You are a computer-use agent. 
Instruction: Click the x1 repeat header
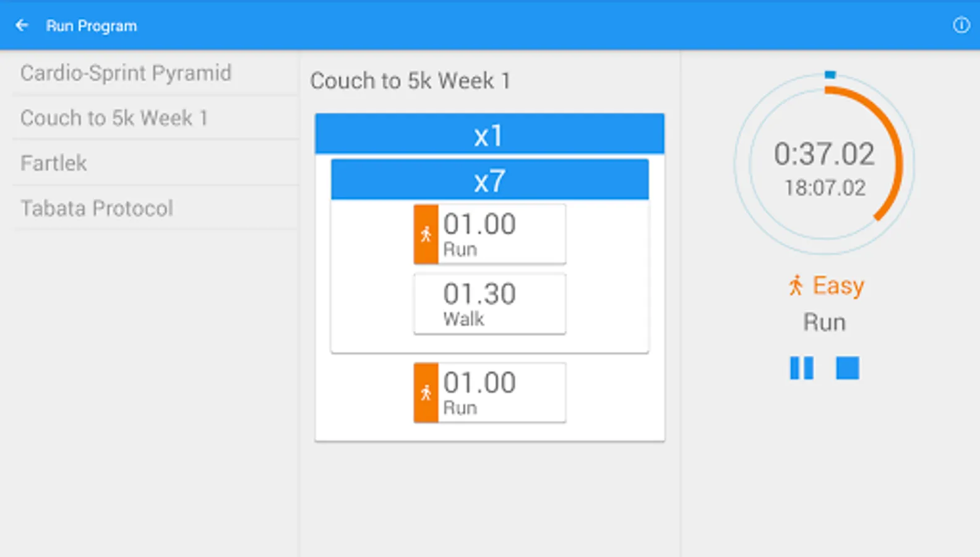click(489, 134)
